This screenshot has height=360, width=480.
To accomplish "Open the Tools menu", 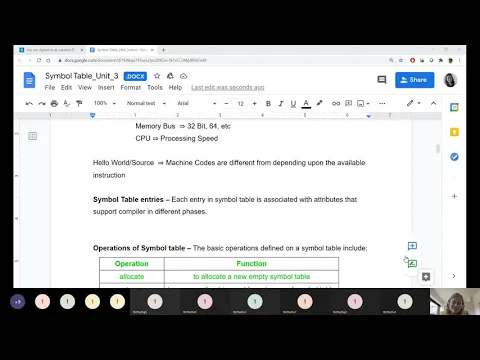I will 155,87.
